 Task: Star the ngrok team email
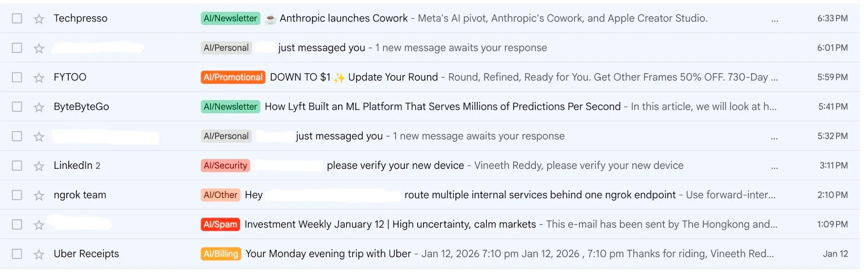[x=39, y=195]
